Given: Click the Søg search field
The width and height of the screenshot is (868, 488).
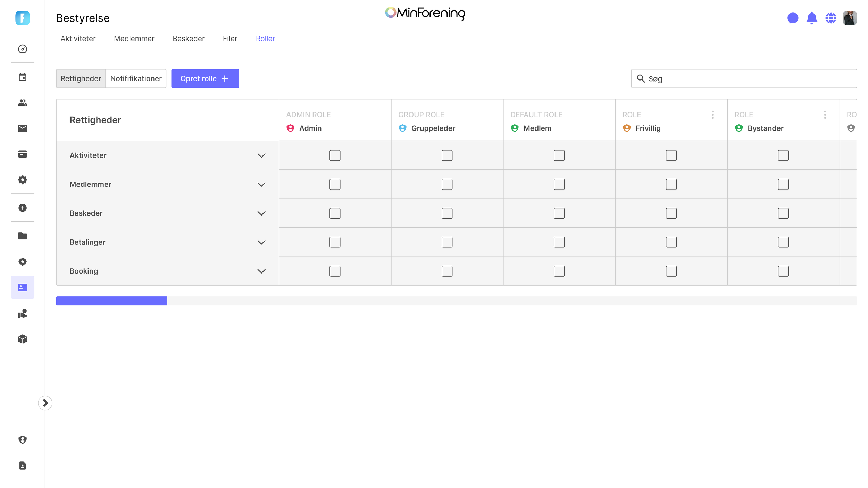Looking at the screenshot, I should (x=744, y=78).
